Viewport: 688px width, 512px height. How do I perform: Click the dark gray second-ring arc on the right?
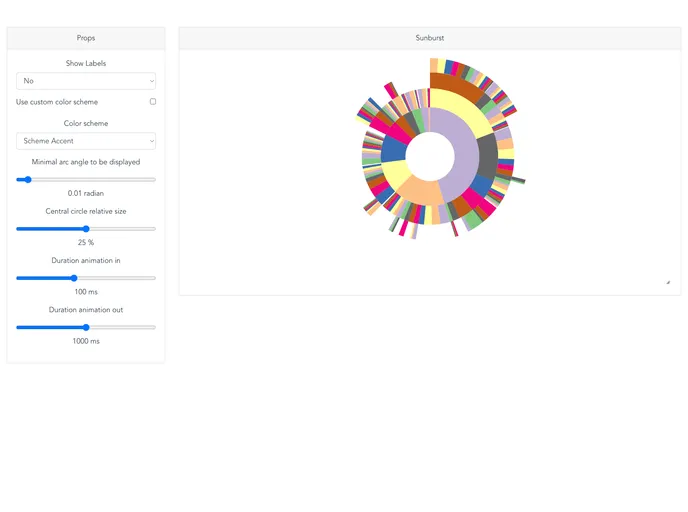[x=488, y=157]
